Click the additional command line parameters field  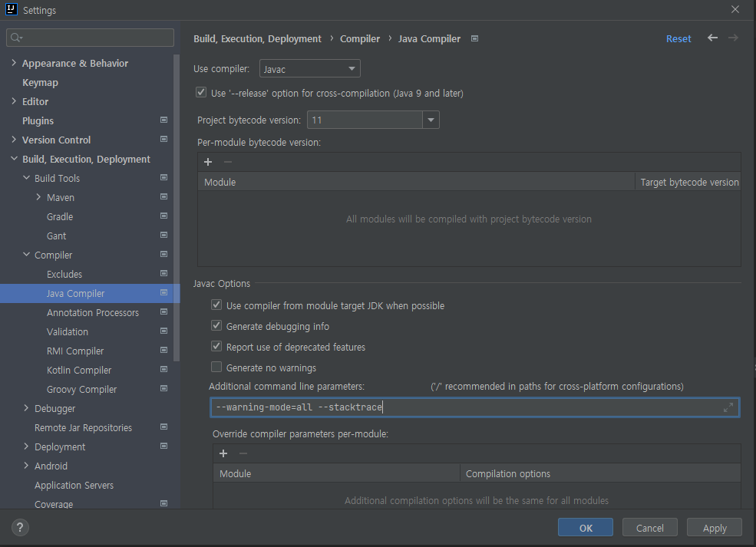[474, 407]
